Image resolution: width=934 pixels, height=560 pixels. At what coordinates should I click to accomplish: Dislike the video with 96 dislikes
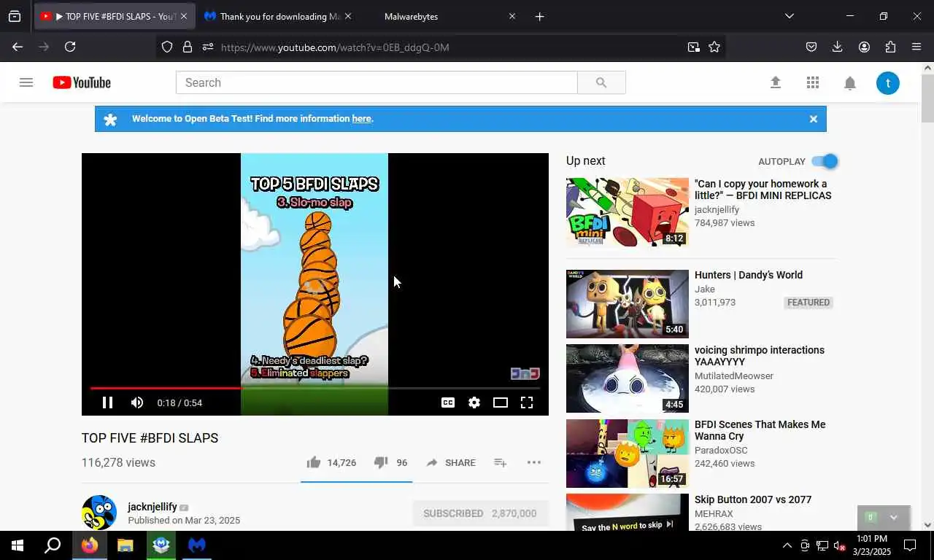coord(390,462)
